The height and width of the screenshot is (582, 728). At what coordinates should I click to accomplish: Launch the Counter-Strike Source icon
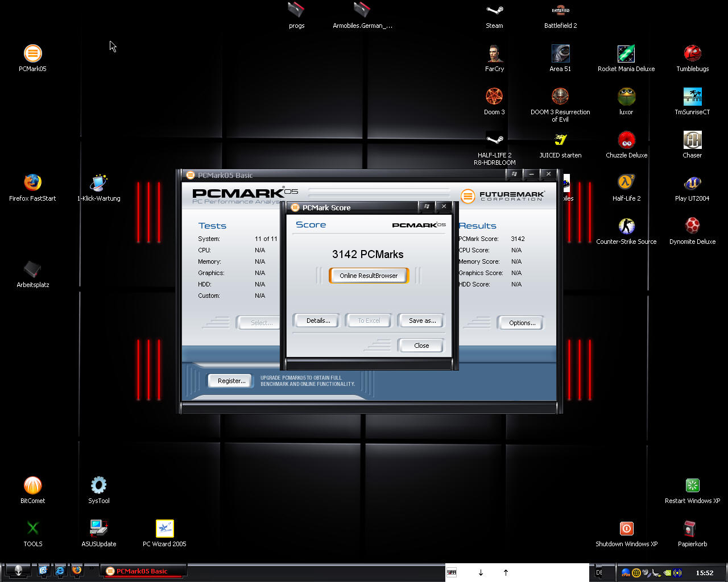point(626,226)
